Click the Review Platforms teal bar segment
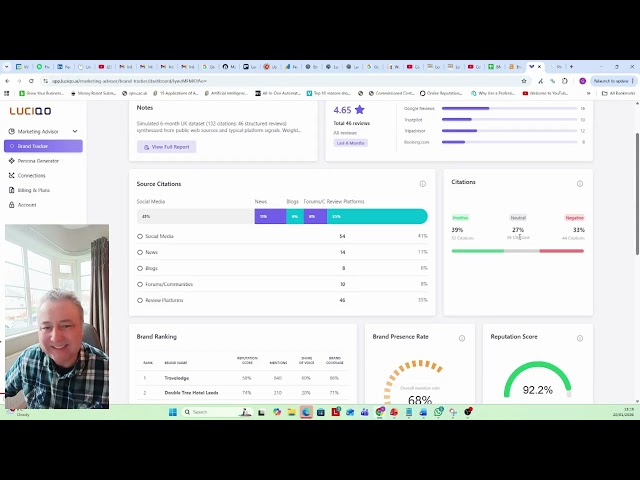The width and height of the screenshot is (640, 480). click(377, 216)
